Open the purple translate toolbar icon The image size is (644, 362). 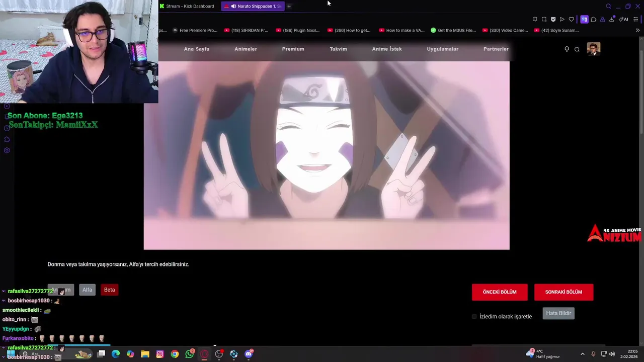coord(584,19)
